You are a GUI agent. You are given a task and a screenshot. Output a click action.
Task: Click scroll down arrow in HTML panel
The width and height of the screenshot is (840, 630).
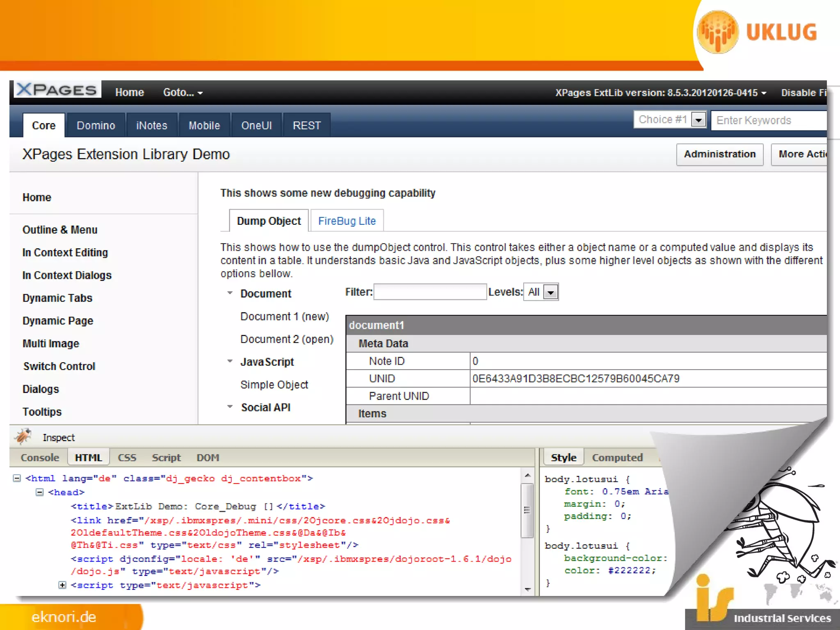point(527,589)
